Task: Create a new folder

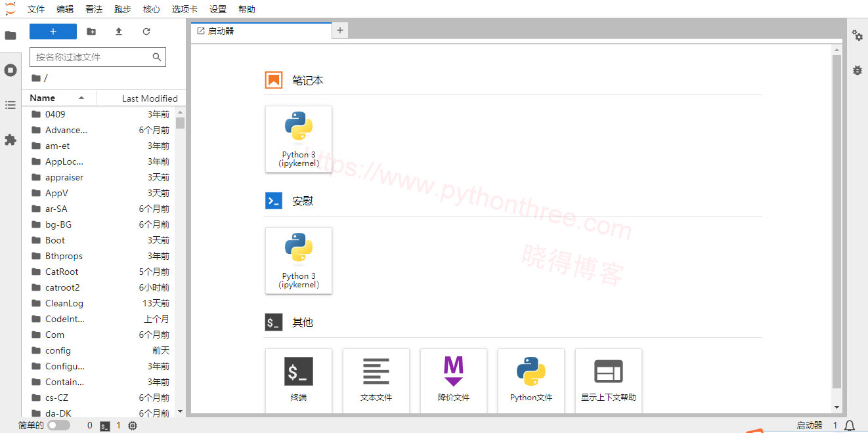Action: point(91,31)
